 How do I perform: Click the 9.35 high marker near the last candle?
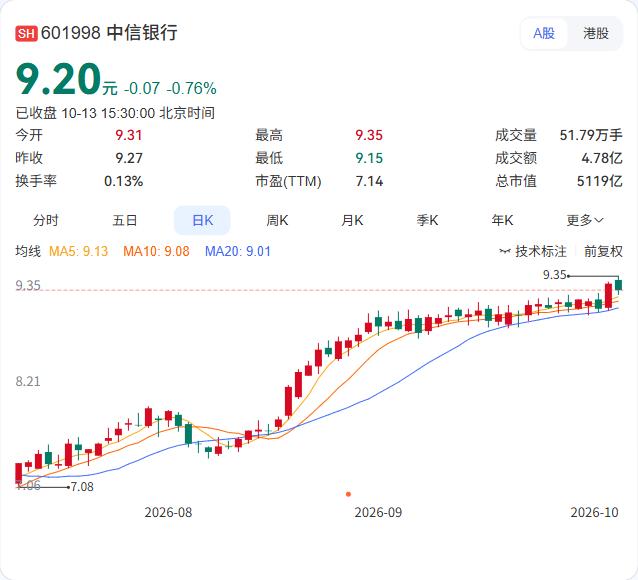pos(555,275)
